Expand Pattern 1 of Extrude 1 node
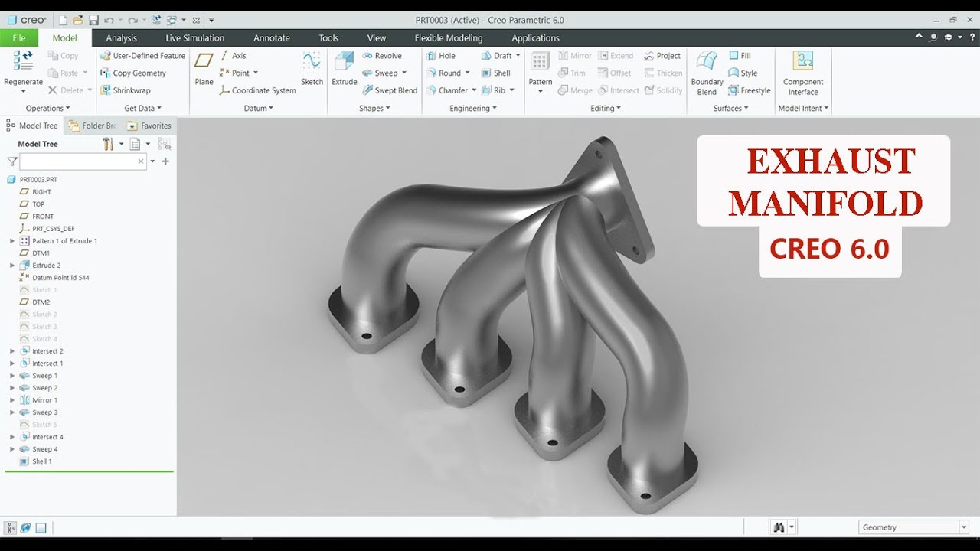Image resolution: width=980 pixels, height=551 pixels. [x=12, y=241]
